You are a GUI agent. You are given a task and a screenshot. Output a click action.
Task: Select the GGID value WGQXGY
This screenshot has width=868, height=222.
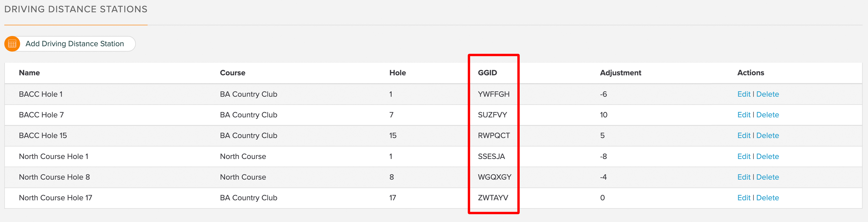click(x=494, y=177)
